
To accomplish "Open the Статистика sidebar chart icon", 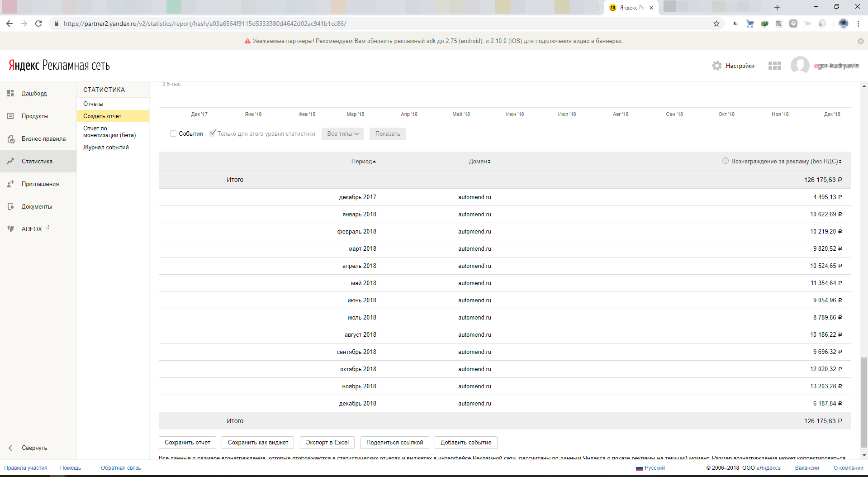I will coord(10,161).
